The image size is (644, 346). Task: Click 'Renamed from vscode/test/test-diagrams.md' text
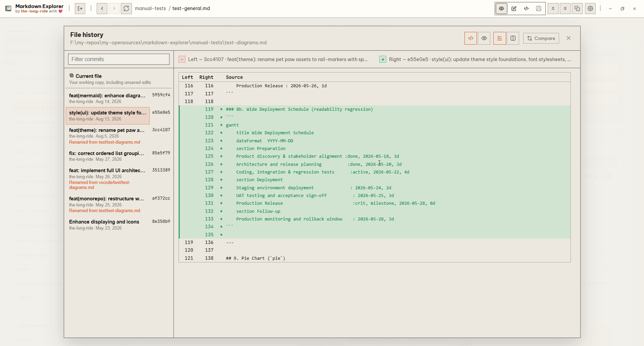[x=100, y=185]
